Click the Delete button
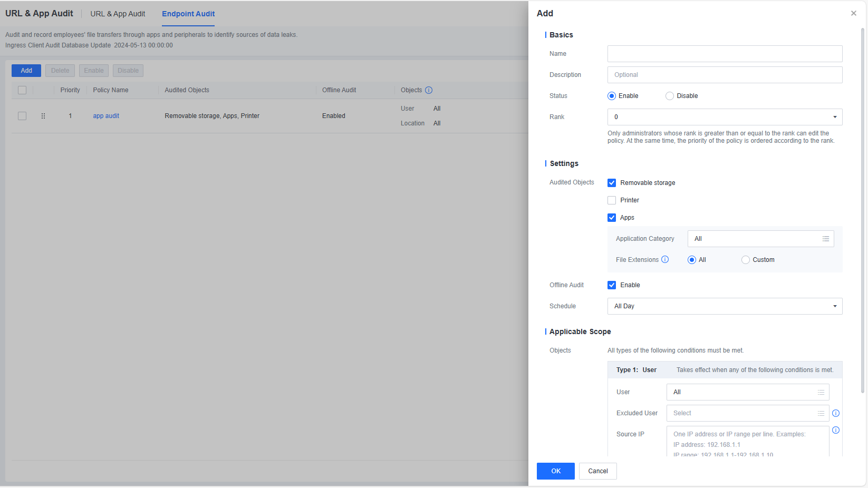The width and height of the screenshot is (868, 488). pos(60,71)
